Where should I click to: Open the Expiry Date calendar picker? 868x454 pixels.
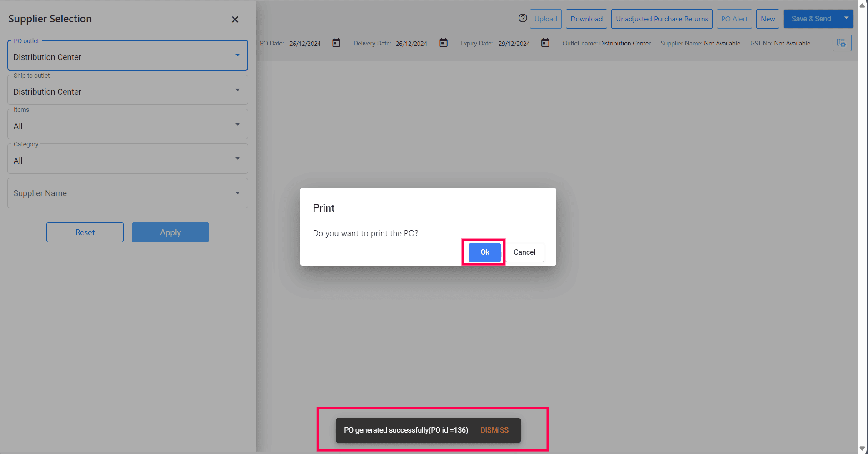click(x=545, y=43)
